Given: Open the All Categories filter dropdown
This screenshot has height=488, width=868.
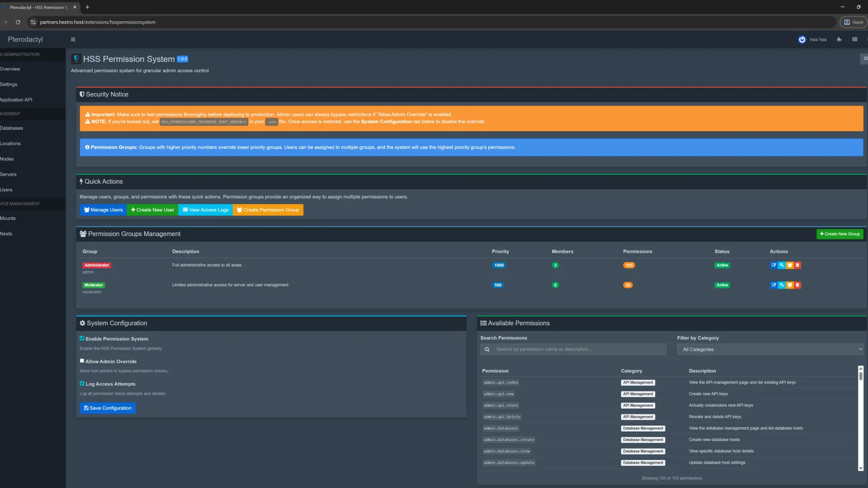Looking at the screenshot, I should point(770,349).
